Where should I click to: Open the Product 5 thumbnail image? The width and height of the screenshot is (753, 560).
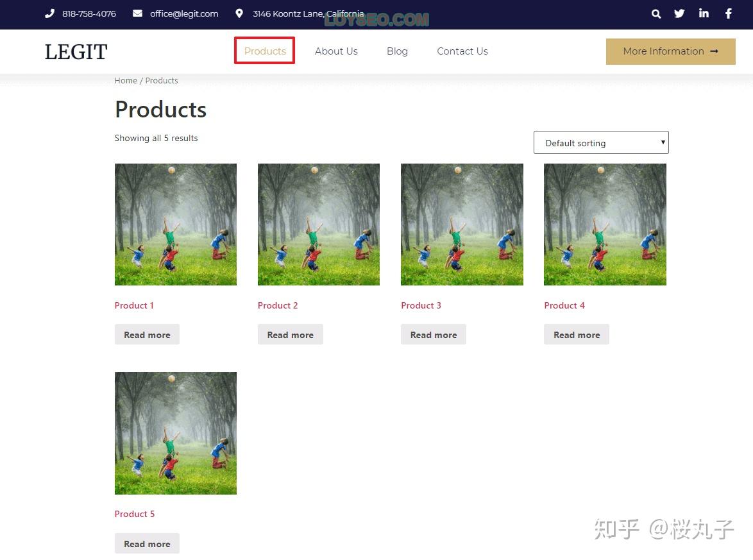pos(175,433)
